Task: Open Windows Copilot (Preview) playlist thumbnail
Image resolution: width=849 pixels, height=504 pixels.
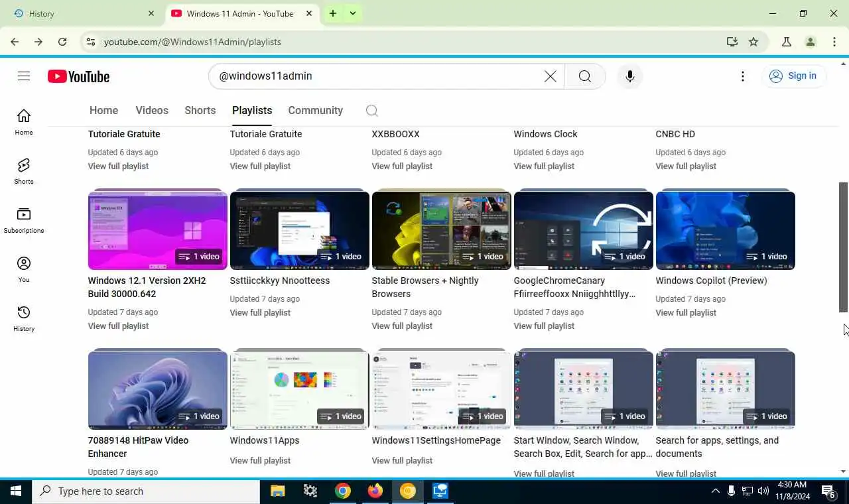Action: (x=726, y=230)
